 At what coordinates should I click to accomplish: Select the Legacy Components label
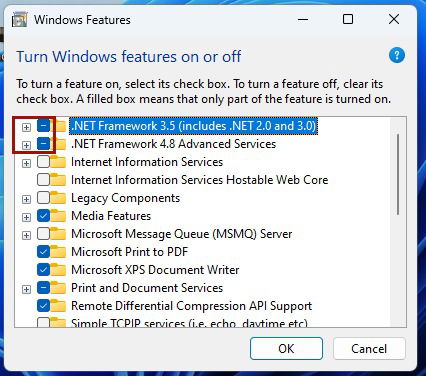pos(126,198)
